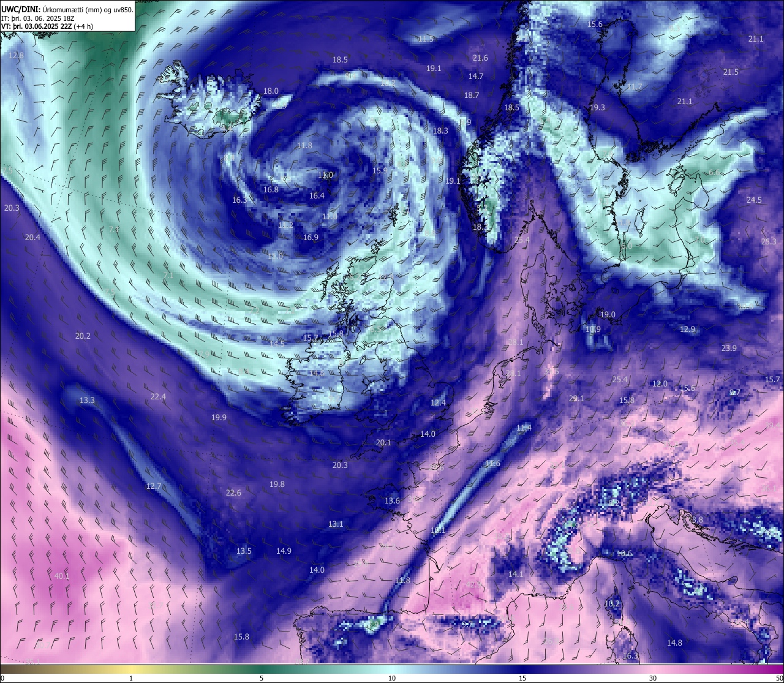
Task: Click the colour scale label 5
Action: [x=262, y=678]
